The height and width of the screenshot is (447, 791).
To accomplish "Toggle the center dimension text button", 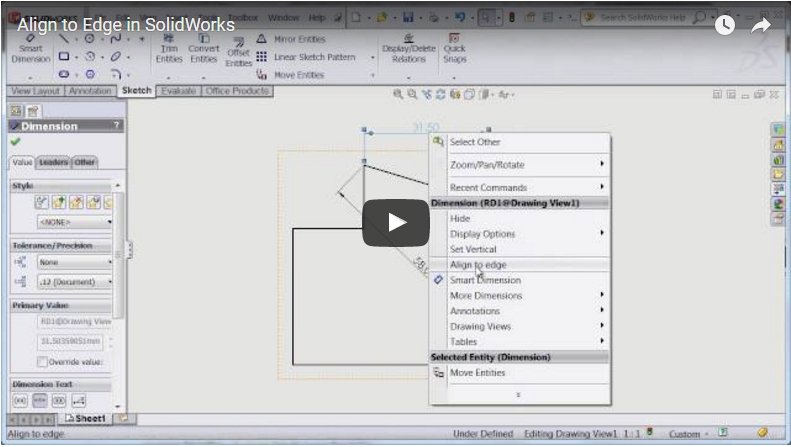I will [x=40, y=401].
